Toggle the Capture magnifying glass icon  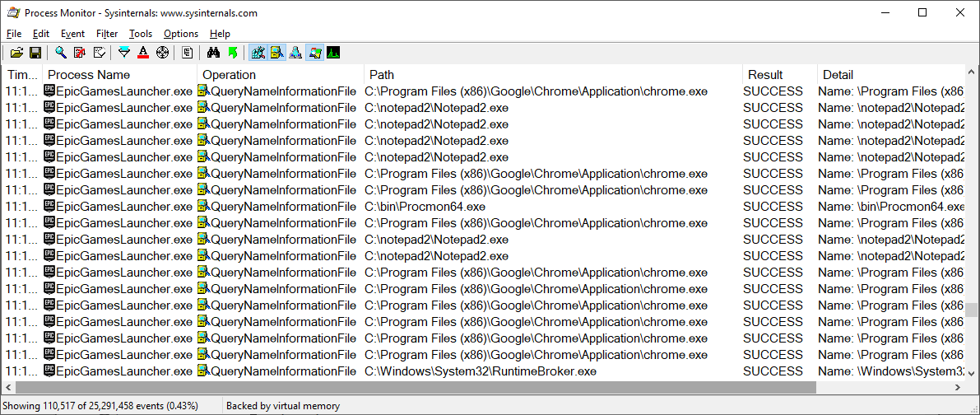point(61,53)
